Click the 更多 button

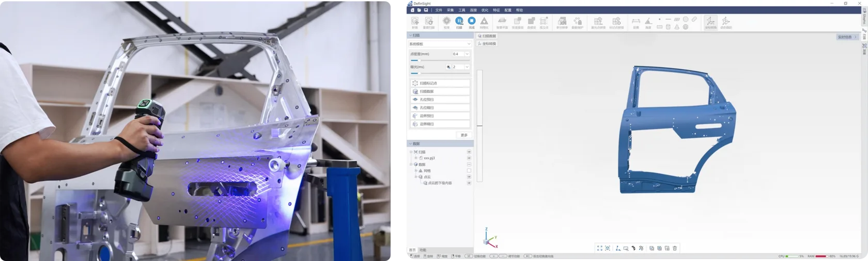(464, 135)
